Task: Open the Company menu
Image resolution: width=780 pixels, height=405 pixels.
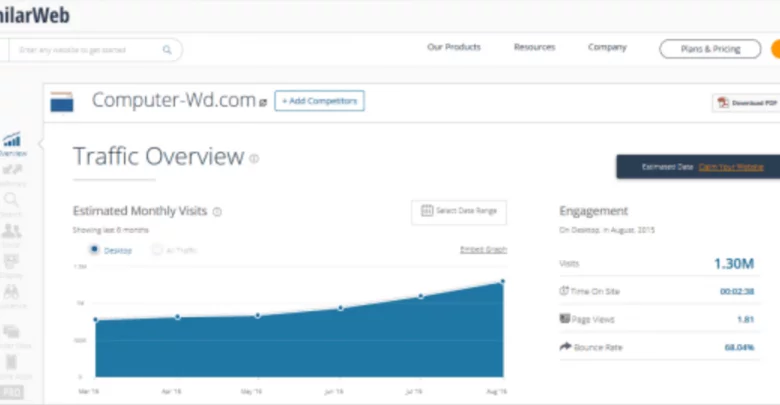Action: (x=607, y=47)
